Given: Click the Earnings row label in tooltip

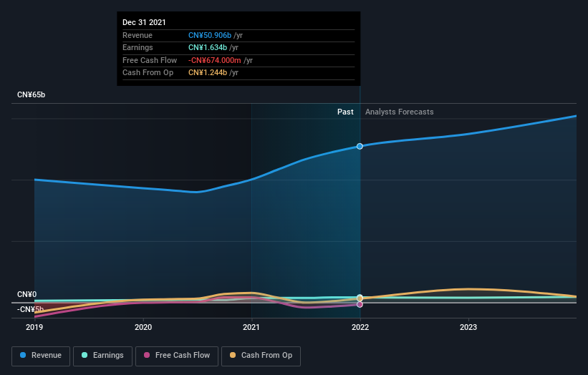Looking at the screenshot, I should 138,47.
